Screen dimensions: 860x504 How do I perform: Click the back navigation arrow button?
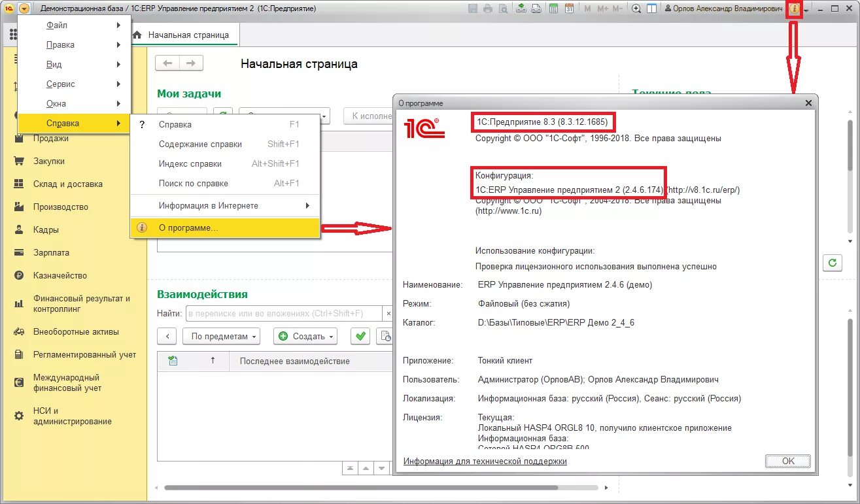click(x=167, y=63)
